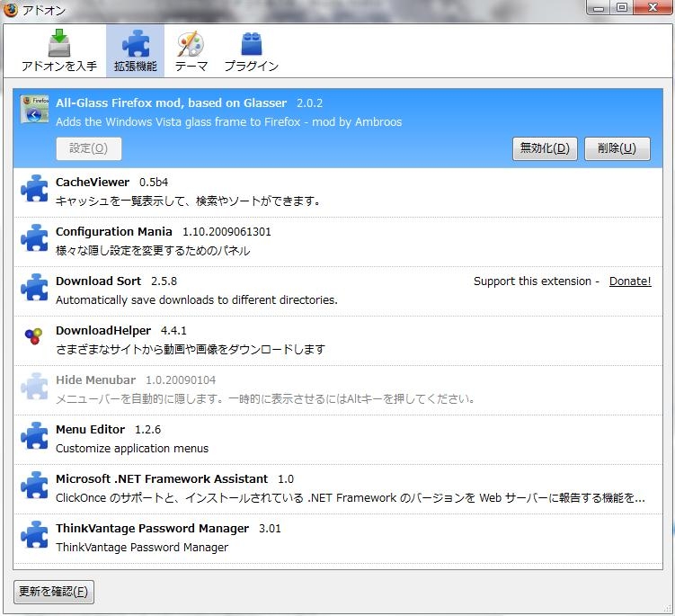Click the DownloadHelper colored balls icon
The width and height of the screenshot is (675, 616).
(33, 336)
